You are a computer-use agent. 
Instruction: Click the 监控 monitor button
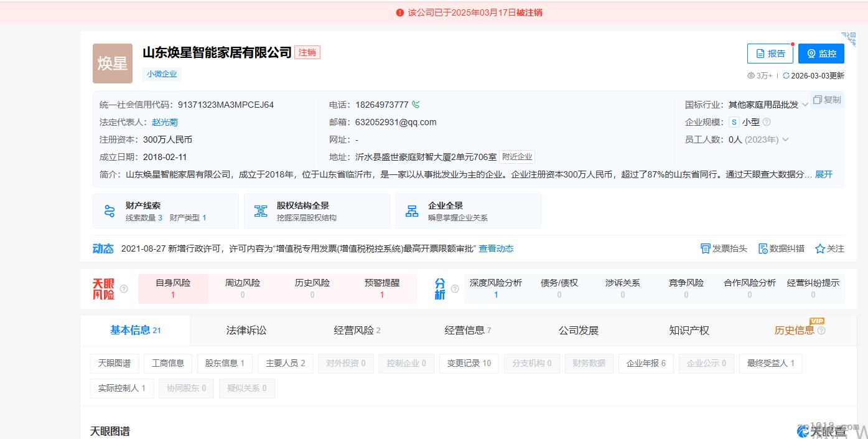click(821, 54)
